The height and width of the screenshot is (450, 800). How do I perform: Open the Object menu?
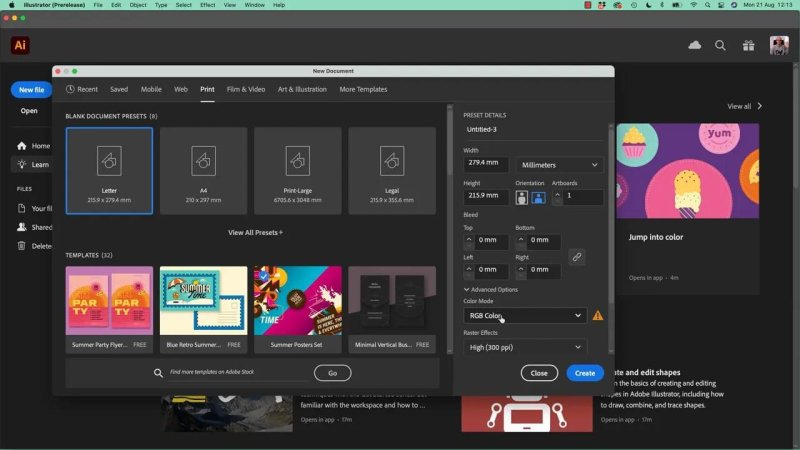(138, 5)
